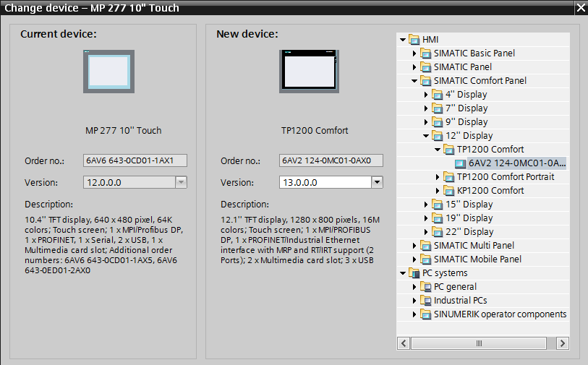Click the 15'' Display folder icon

pyautogui.click(x=438, y=205)
